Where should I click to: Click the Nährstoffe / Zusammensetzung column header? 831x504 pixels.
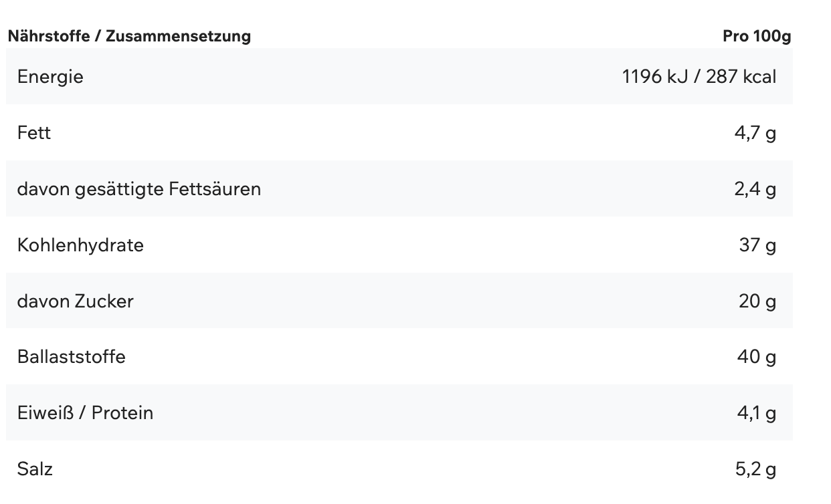[129, 36]
